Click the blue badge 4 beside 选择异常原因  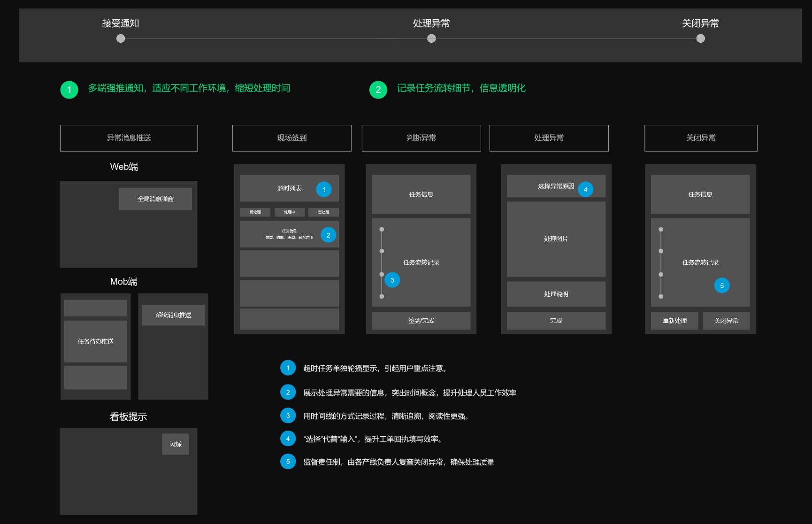585,190
